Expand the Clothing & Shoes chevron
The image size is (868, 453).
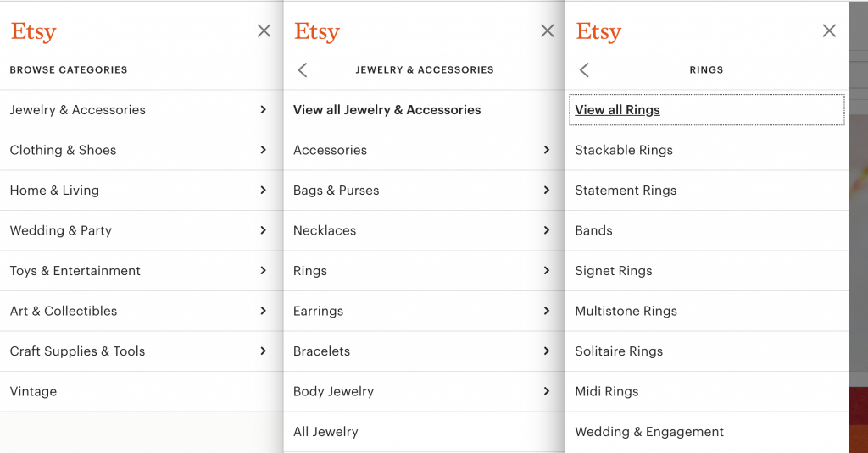[263, 150]
